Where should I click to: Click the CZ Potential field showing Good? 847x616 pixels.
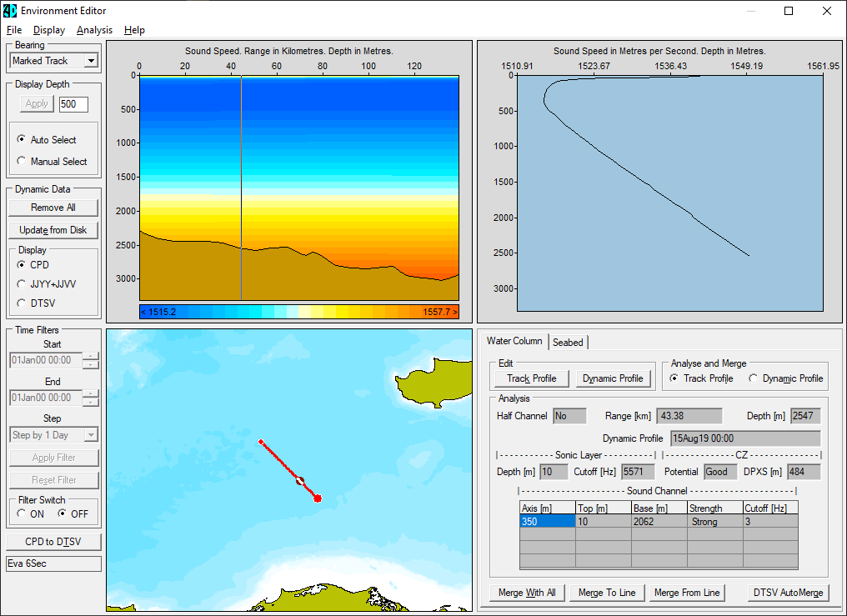coord(720,472)
